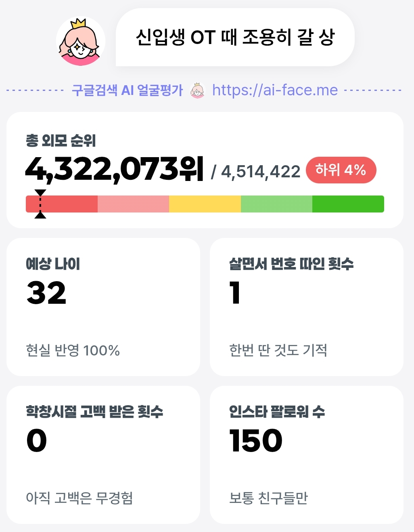Click the light pink segment of rank bar

pyautogui.click(x=133, y=204)
